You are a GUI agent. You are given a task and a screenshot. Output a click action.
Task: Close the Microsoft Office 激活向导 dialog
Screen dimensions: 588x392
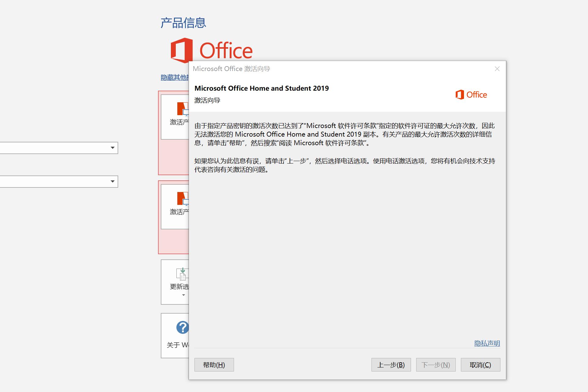(x=497, y=69)
